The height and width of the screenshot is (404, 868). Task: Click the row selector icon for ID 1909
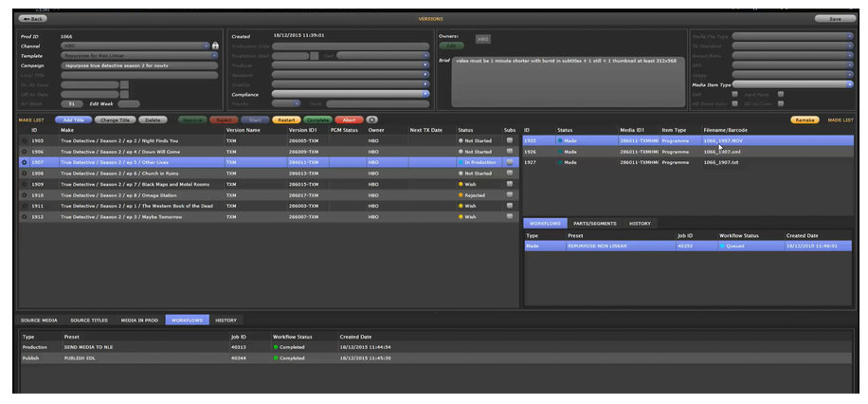(24, 184)
